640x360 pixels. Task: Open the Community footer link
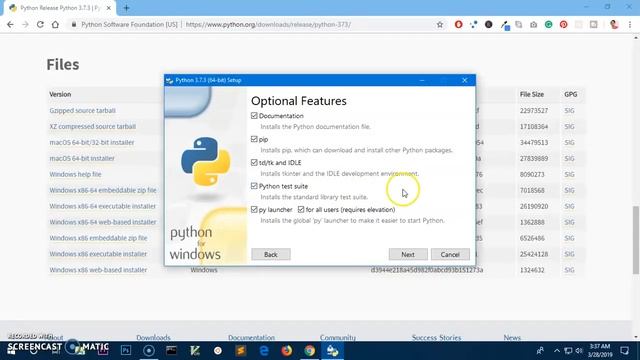click(x=338, y=338)
